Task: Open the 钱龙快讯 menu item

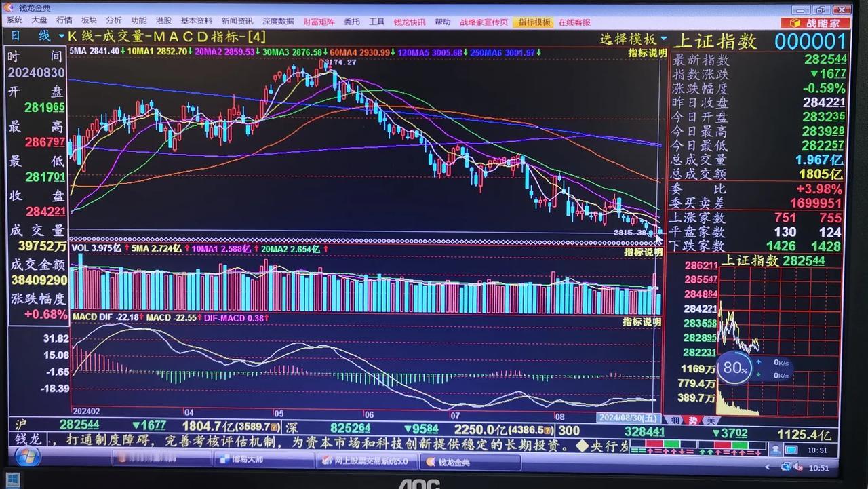Action: [410, 22]
